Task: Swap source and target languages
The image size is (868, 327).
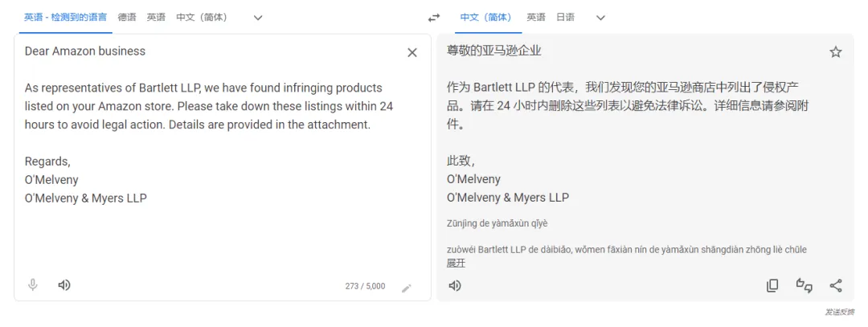Action: click(434, 18)
